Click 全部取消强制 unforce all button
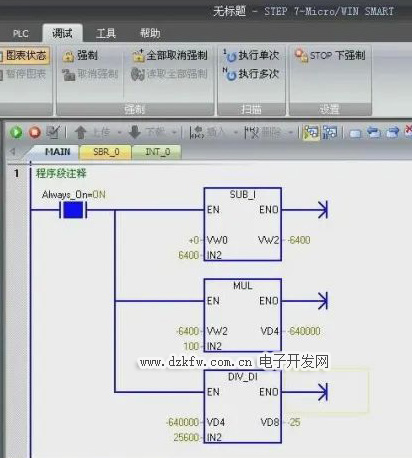Screen dimensions: 412x458 click(170, 56)
